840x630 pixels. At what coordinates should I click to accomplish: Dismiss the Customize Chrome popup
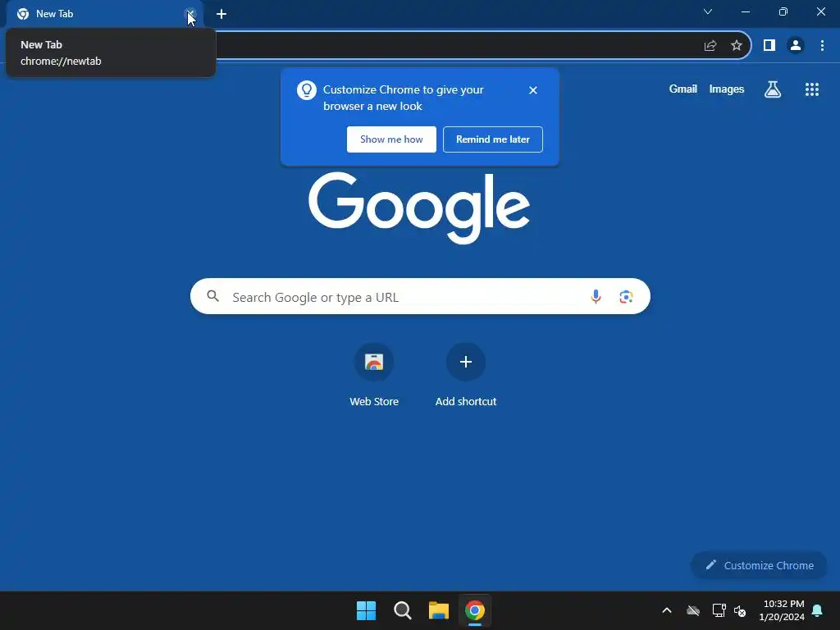[533, 90]
